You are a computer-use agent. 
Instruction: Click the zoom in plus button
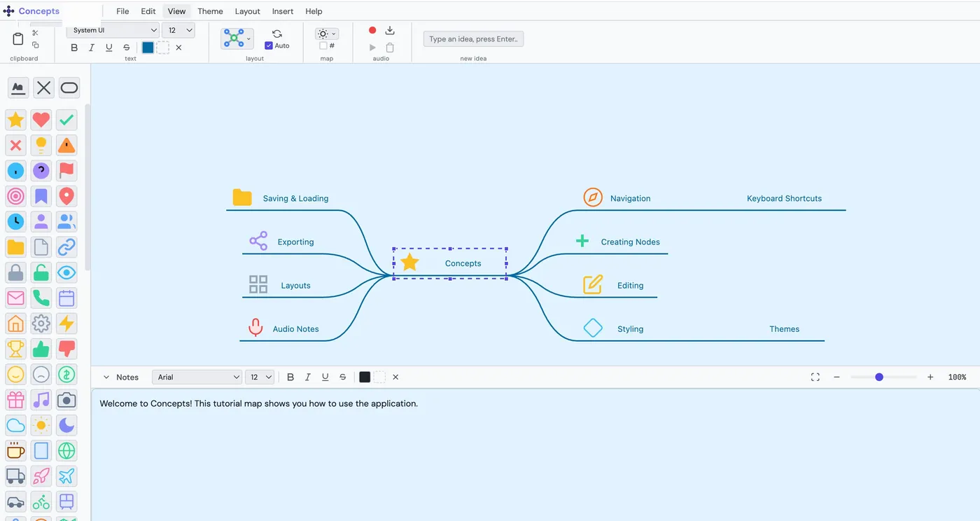click(930, 377)
